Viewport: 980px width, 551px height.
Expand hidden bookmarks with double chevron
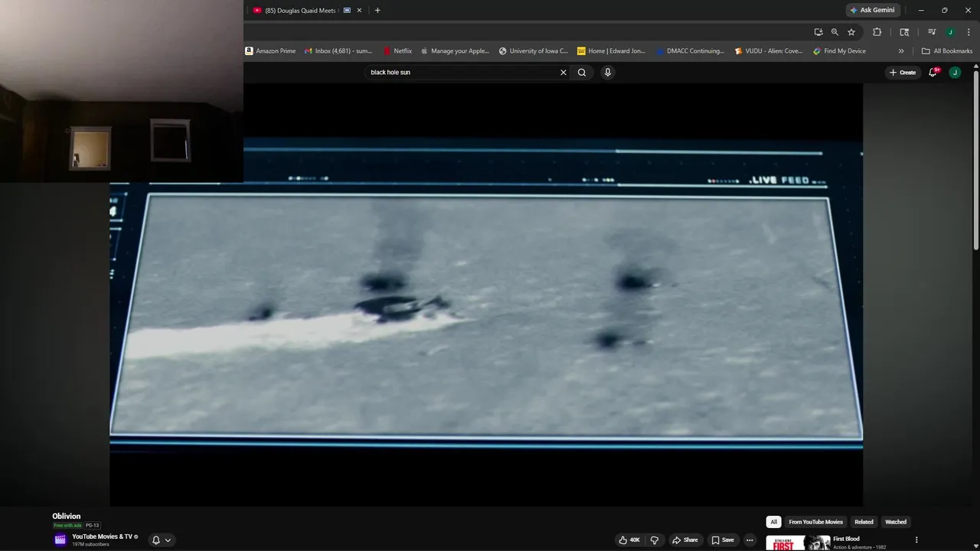[901, 51]
